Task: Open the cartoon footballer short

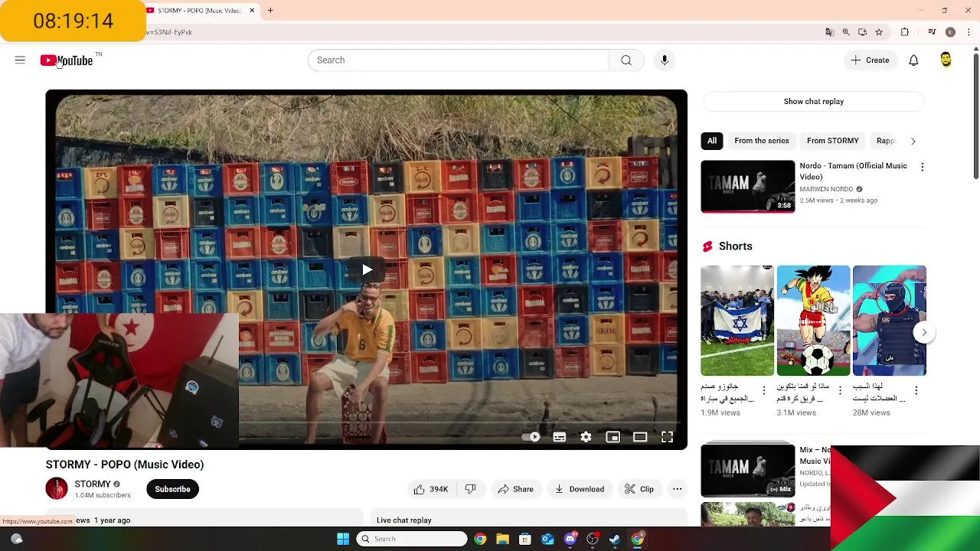Action: click(813, 321)
